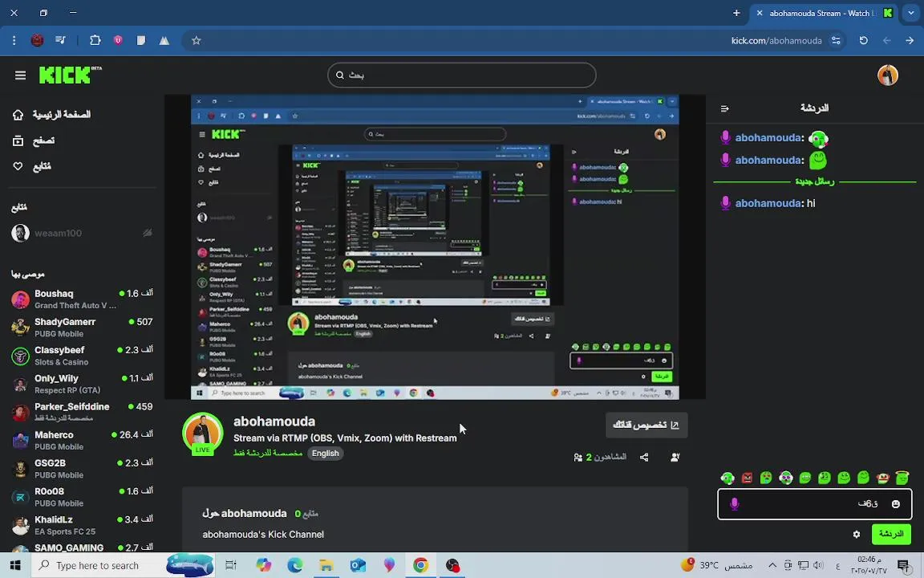Open the browser extensions puzzle icon

[x=95, y=40]
